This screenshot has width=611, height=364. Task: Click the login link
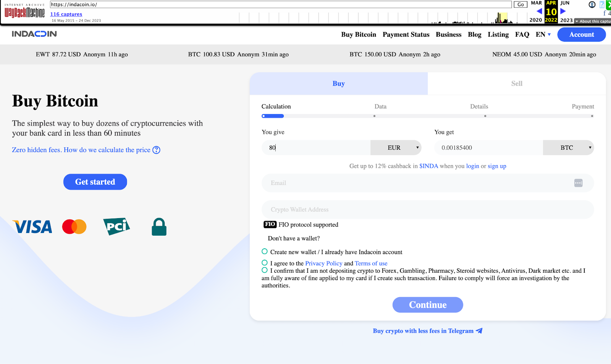[x=472, y=166]
